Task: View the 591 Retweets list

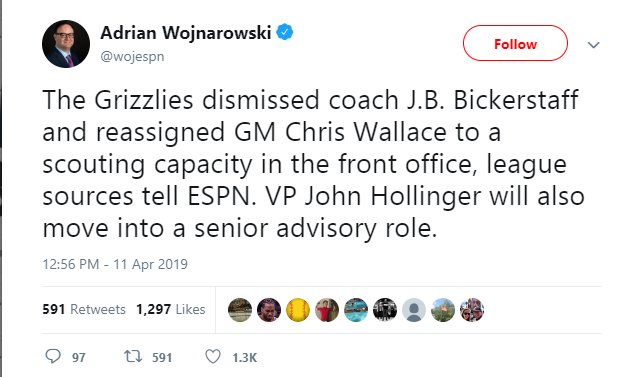Action: click(x=84, y=309)
